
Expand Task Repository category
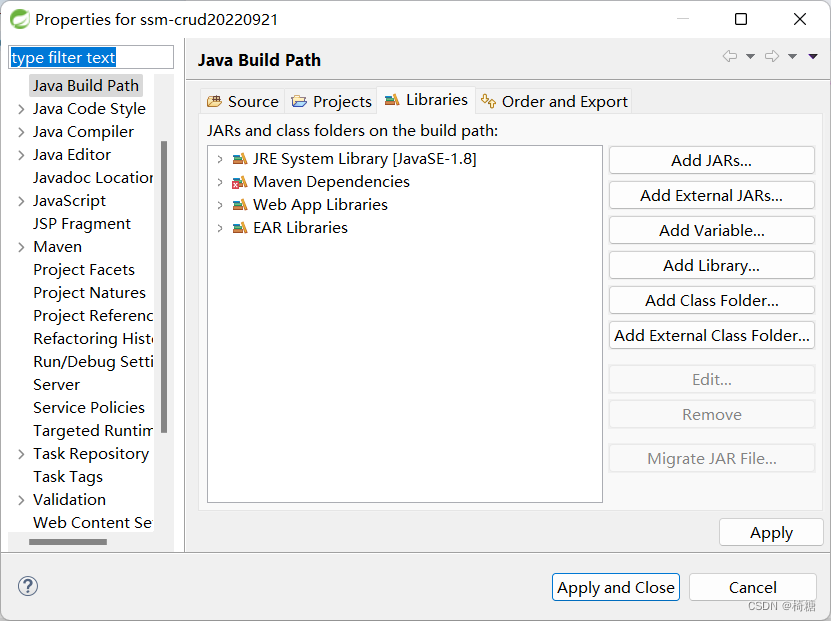tap(21, 454)
